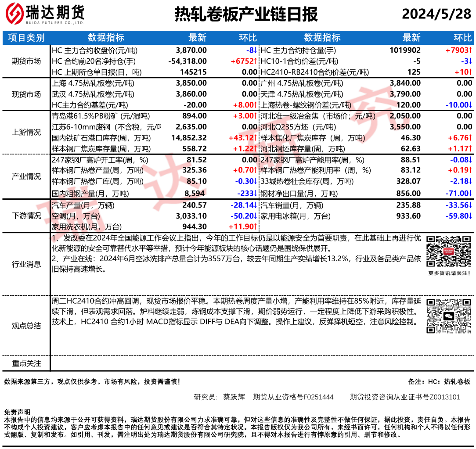
Task: Click the HC 主力合约收盘价 value 3,870.00
Action: pyautogui.click(x=191, y=50)
